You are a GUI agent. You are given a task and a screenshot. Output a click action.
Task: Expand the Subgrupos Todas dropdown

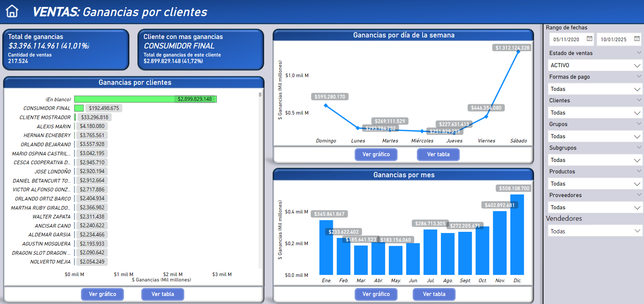(x=595, y=160)
